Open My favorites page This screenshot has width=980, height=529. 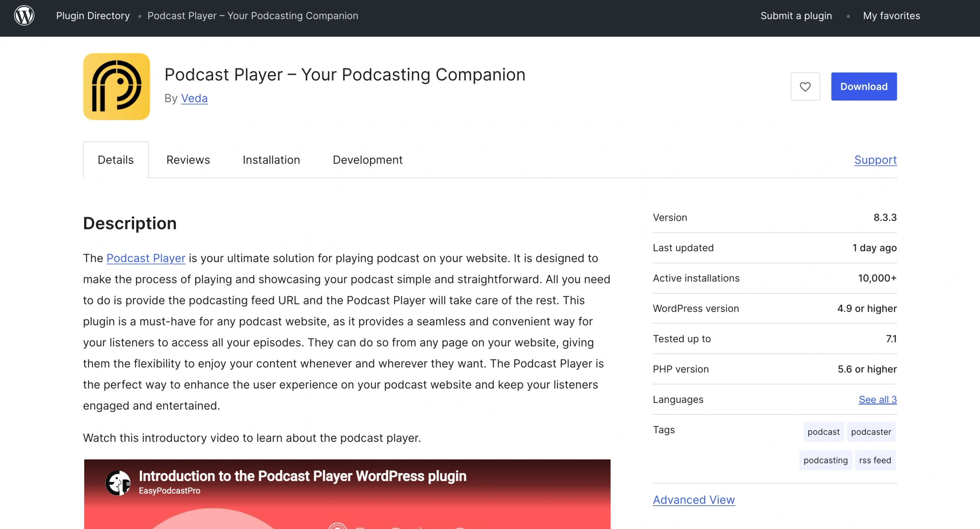[x=892, y=16]
